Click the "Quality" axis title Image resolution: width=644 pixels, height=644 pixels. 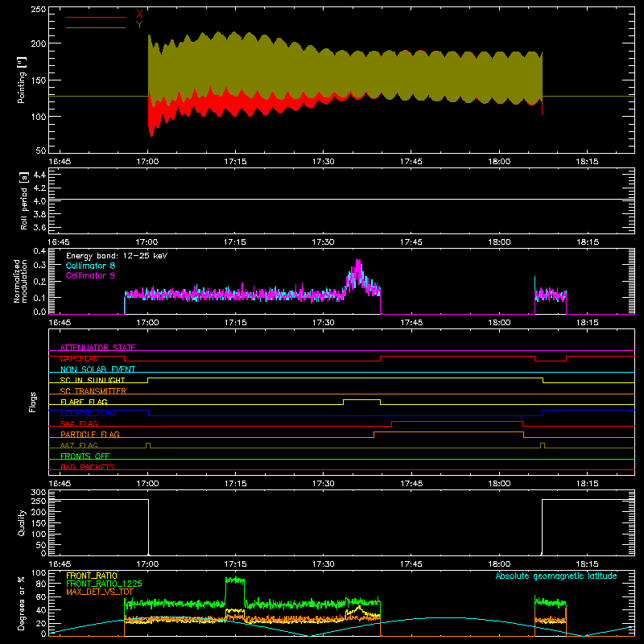22,522
